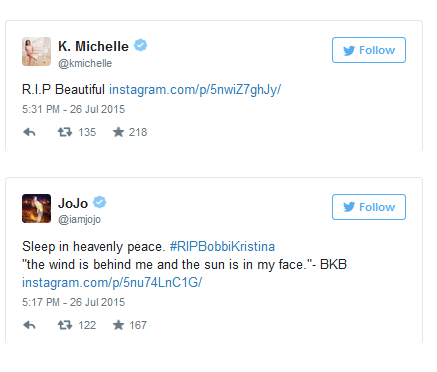Click the K. Michelle display name
Screen dimensions: 437x372
93,46
